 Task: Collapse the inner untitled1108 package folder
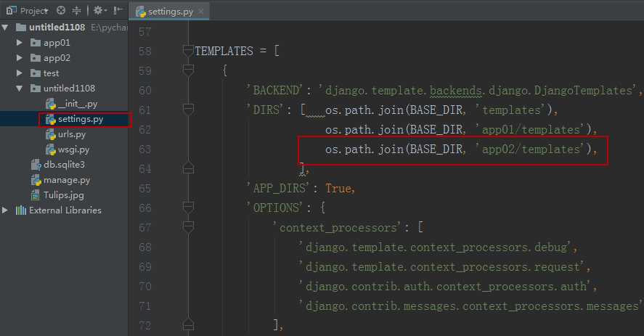pos(19,89)
